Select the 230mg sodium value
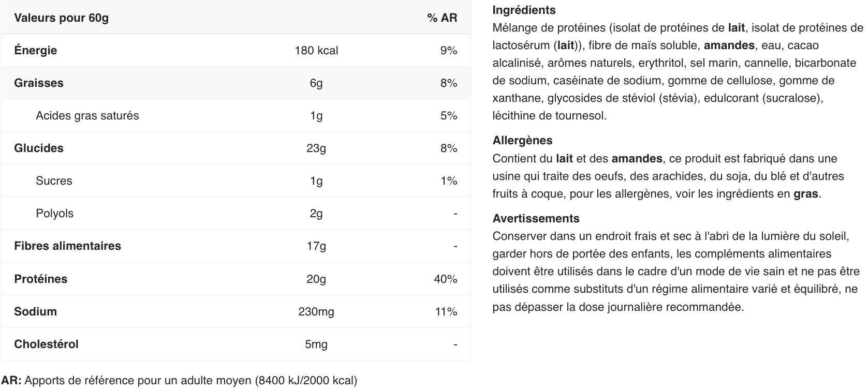868x391 pixels. 316,312
